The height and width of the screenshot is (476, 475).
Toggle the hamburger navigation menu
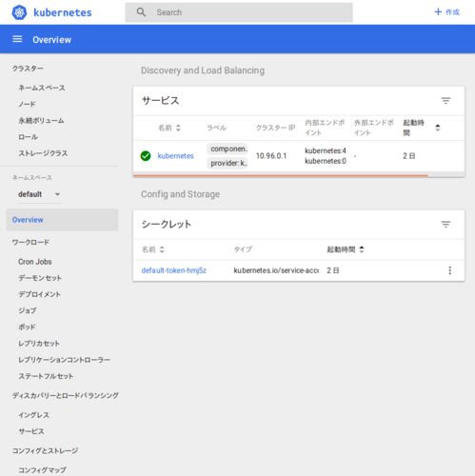pos(17,39)
